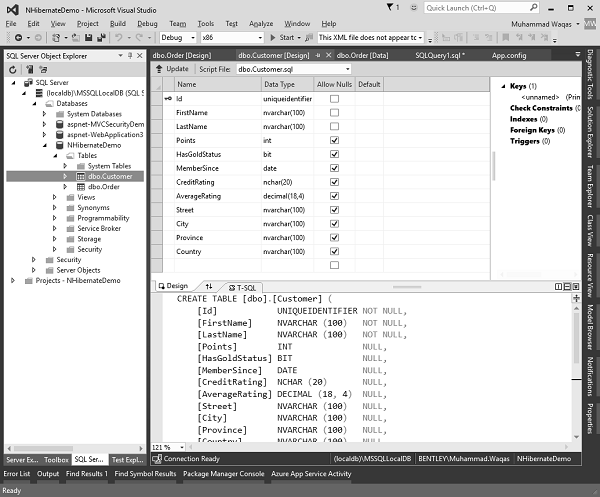Click the swap panes arrows icon
Screen dimensions: 600x497
tap(209, 286)
